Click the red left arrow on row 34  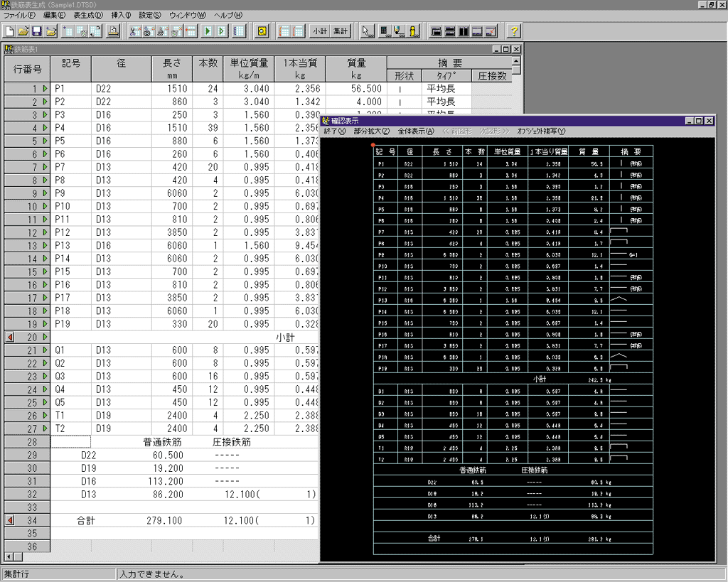[10, 520]
